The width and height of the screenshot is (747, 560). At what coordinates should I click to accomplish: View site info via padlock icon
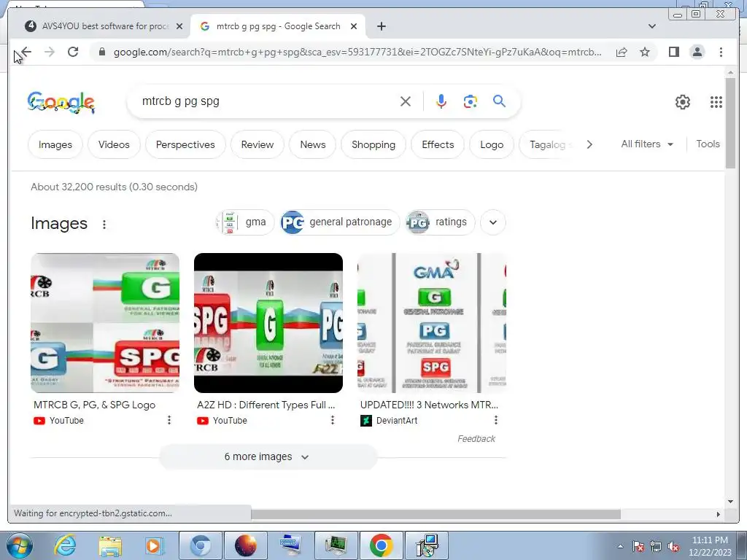point(102,52)
